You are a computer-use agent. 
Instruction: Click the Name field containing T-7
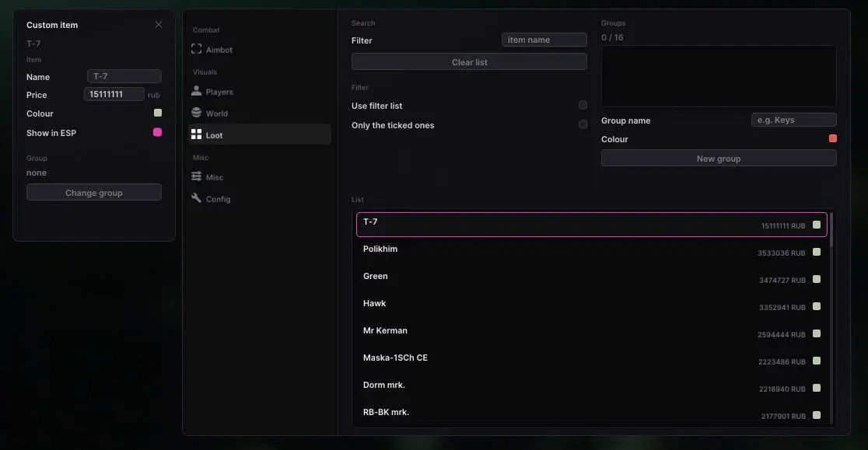pyautogui.click(x=124, y=76)
